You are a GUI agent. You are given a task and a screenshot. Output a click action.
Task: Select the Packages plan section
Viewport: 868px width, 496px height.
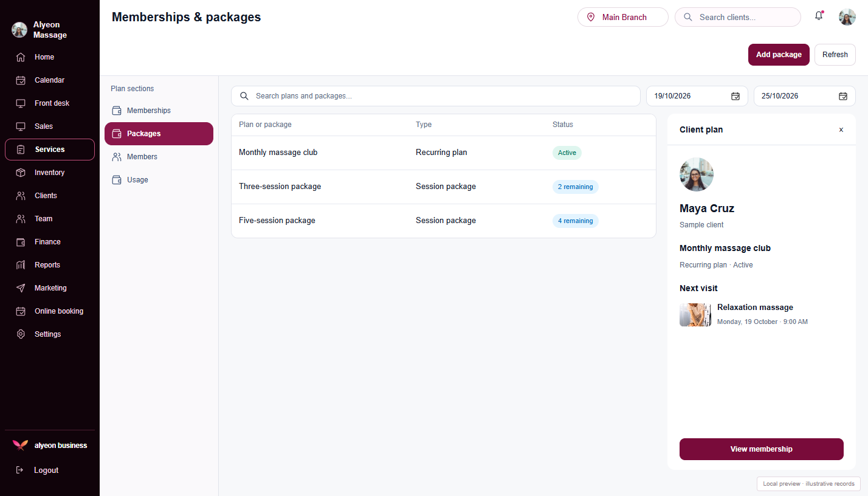pyautogui.click(x=159, y=134)
